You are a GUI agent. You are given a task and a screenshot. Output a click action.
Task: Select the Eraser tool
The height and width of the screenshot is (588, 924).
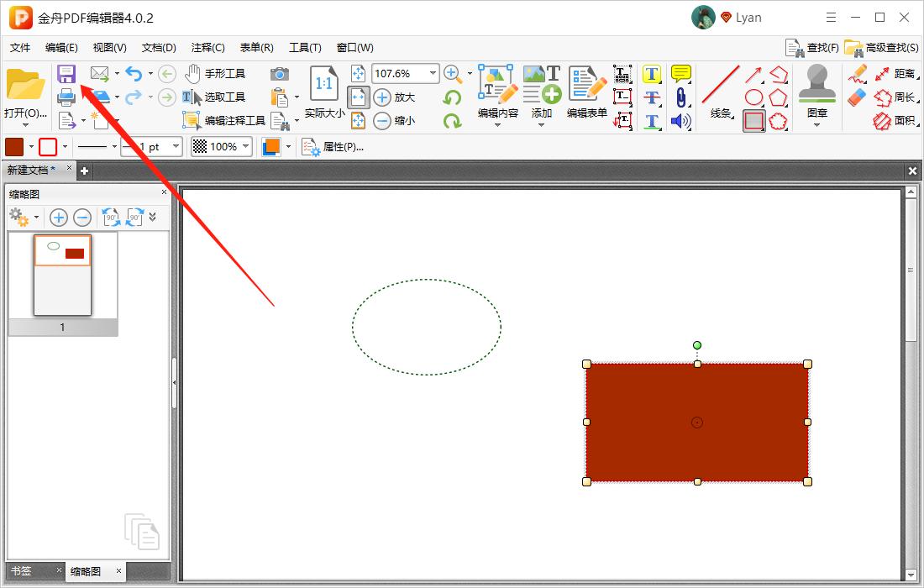pyautogui.click(x=858, y=97)
